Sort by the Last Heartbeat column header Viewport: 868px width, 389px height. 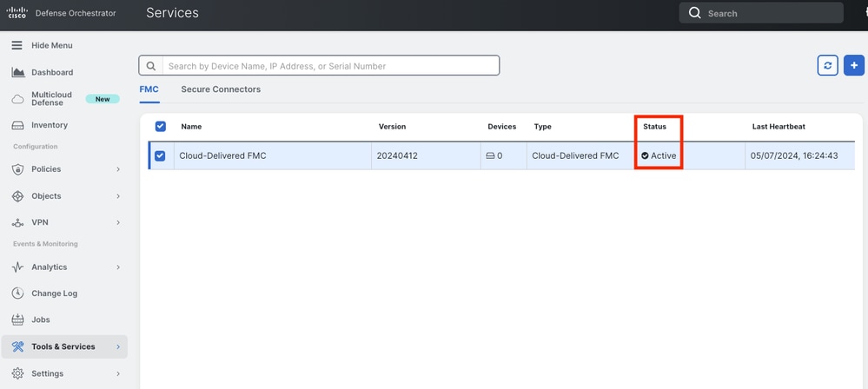779,127
